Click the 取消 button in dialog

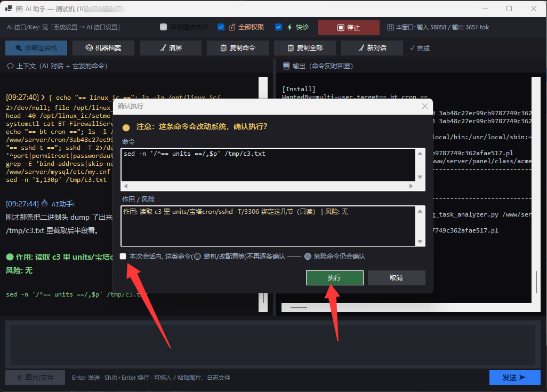(x=396, y=277)
